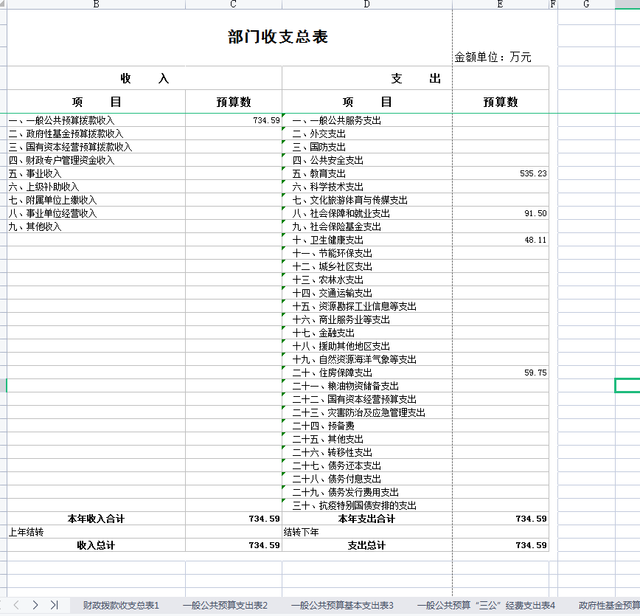The width and height of the screenshot is (640, 616).
Task: Select column B header
Action: [x=96, y=5]
